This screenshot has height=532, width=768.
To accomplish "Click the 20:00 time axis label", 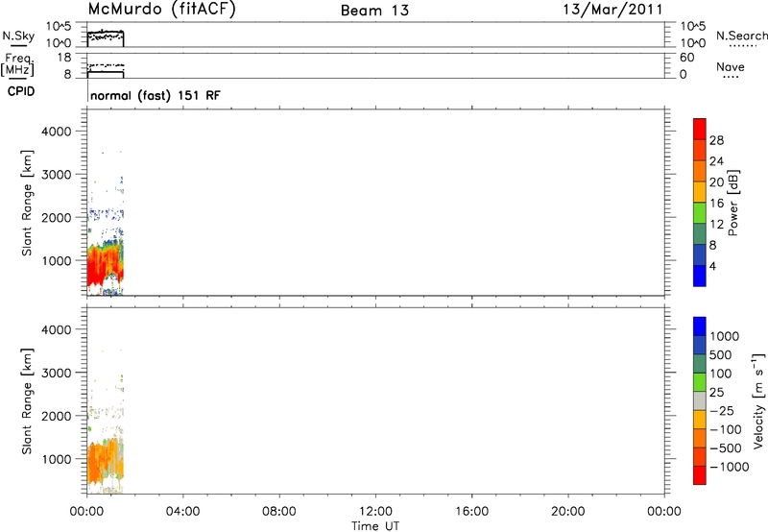I will (x=568, y=512).
